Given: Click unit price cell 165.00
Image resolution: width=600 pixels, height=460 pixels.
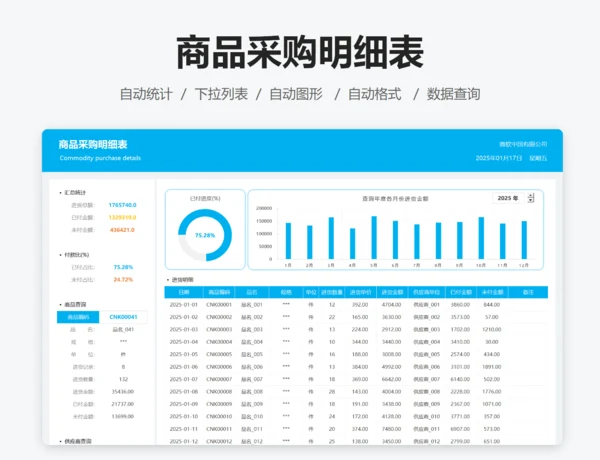Looking at the screenshot, I should click(x=360, y=317).
